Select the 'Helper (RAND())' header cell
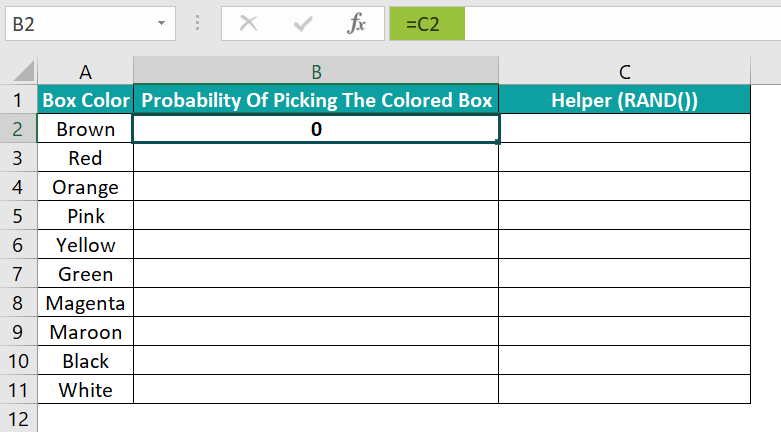This screenshot has width=781, height=432. [625, 100]
